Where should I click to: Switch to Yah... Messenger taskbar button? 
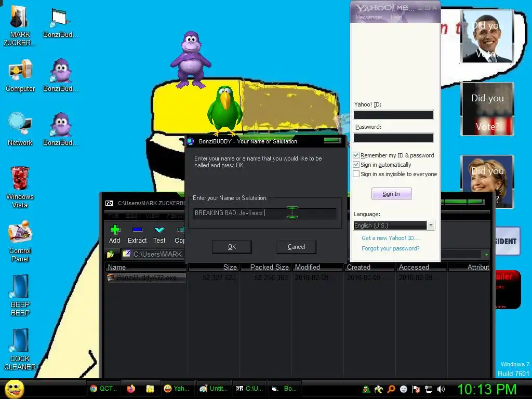(x=177, y=389)
